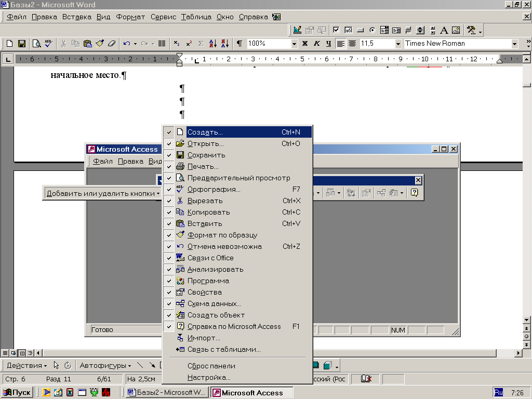Click the Пуск start button
The width and height of the screenshot is (532, 399).
pos(17,393)
